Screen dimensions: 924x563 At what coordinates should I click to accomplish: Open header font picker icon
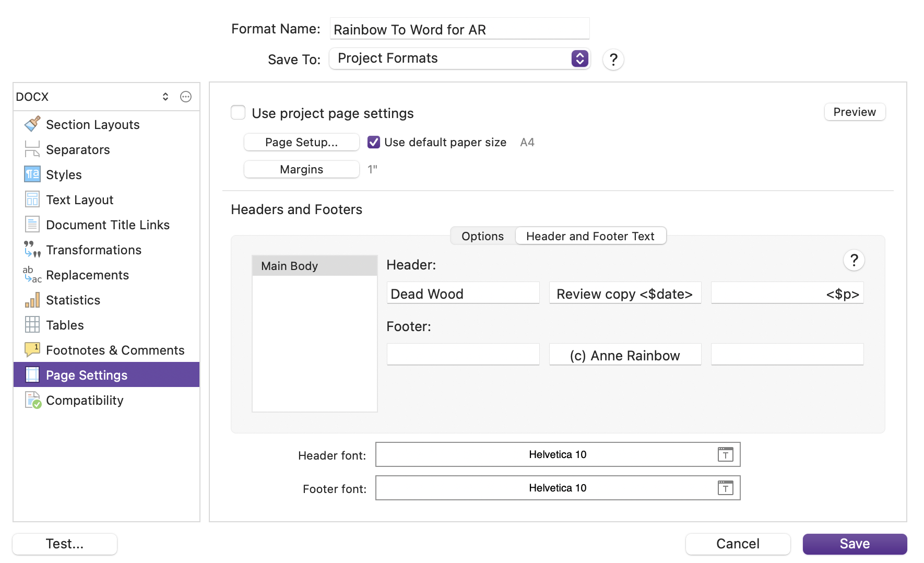[x=725, y=454]
